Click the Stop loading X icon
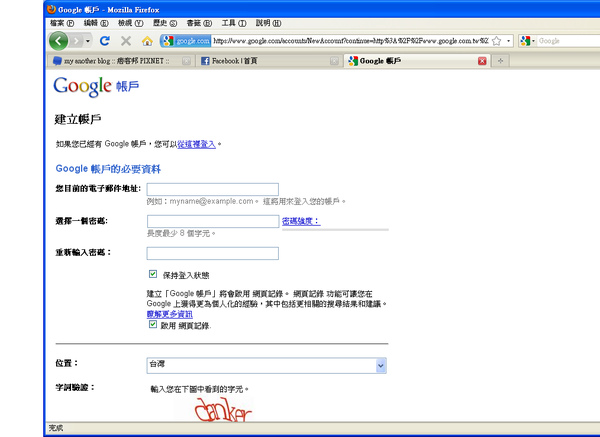The height and width of the screenshot is (437, 600). coord(126,41)
